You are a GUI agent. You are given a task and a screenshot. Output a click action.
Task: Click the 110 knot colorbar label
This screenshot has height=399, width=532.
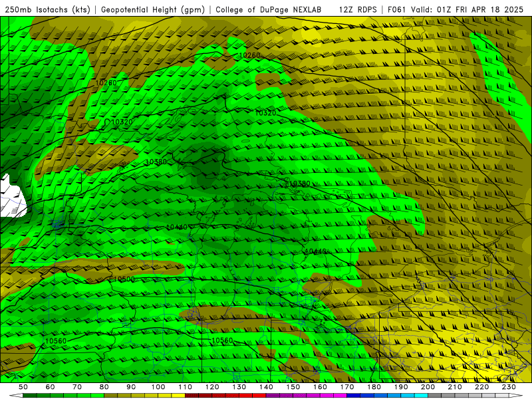pos(186,387)
